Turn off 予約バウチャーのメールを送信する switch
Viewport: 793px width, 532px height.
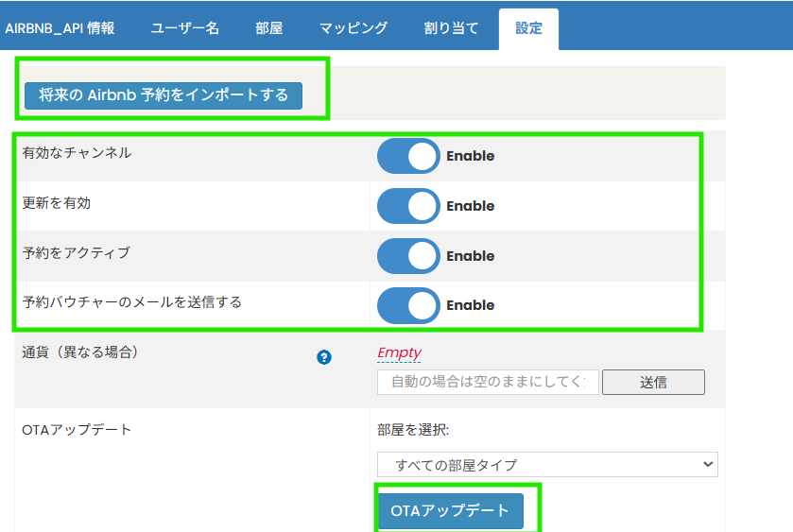408,305
